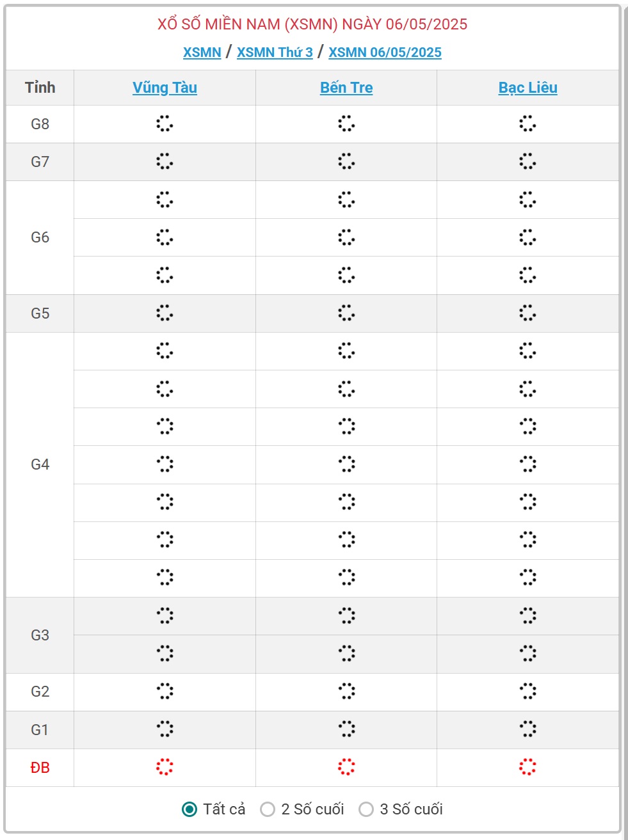
Task: Choose the 3 Số cuối radio option
Action: coord(366,809)
